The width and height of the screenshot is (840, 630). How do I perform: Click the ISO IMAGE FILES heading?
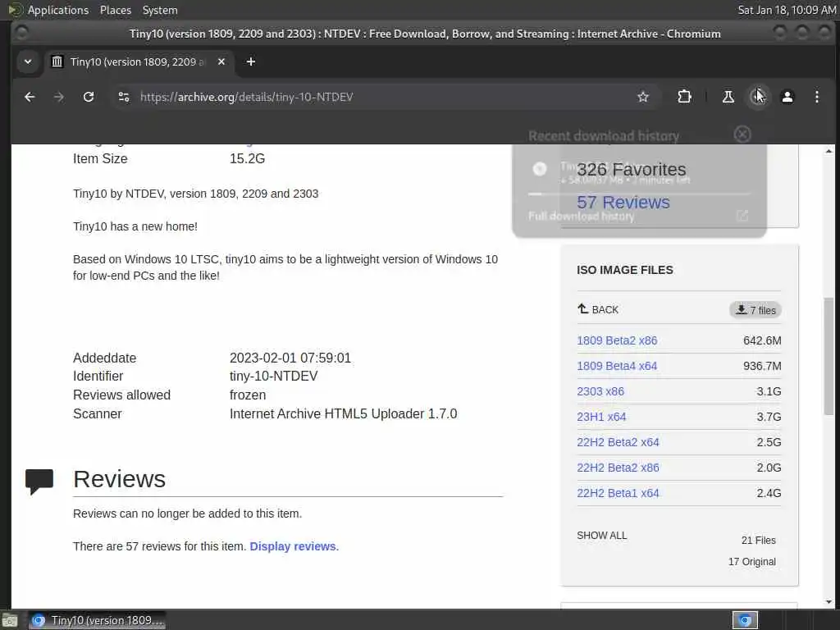(x=624, y=270)
